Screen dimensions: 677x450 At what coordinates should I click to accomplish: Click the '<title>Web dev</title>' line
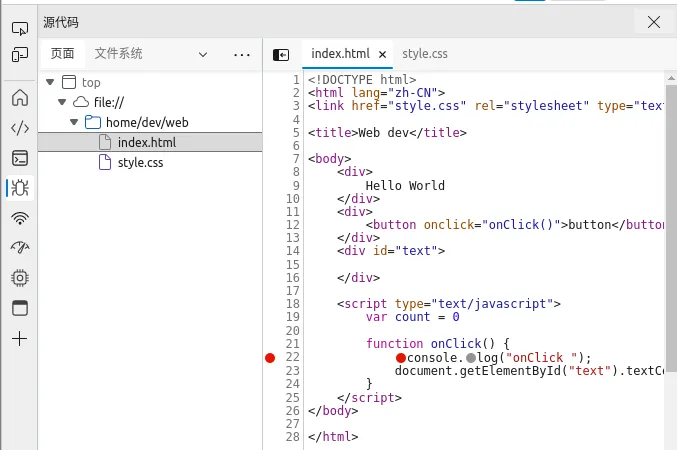pos(387,133)
